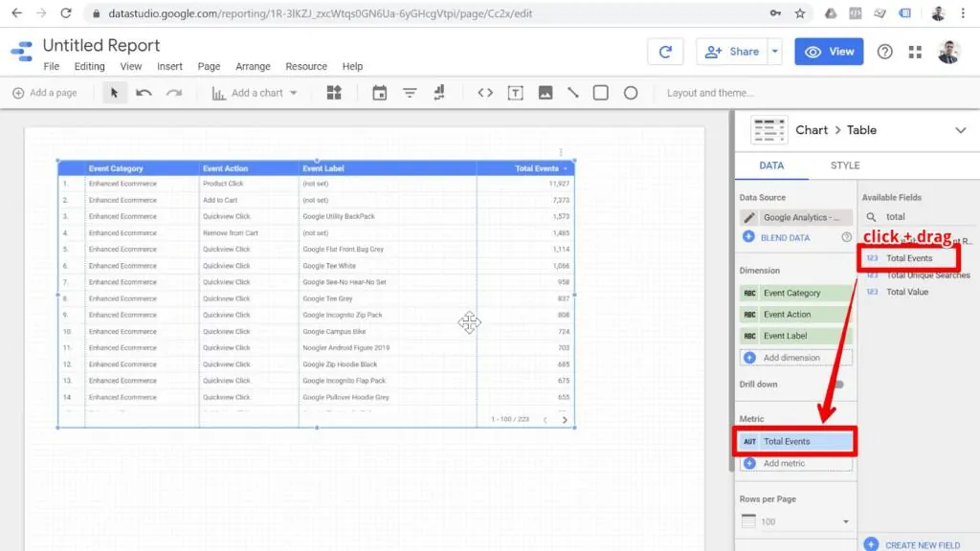Image resolution: width=980 pixels, height=551 pixels.
Task: Open the Resource menu
Action: pos(306,66)
